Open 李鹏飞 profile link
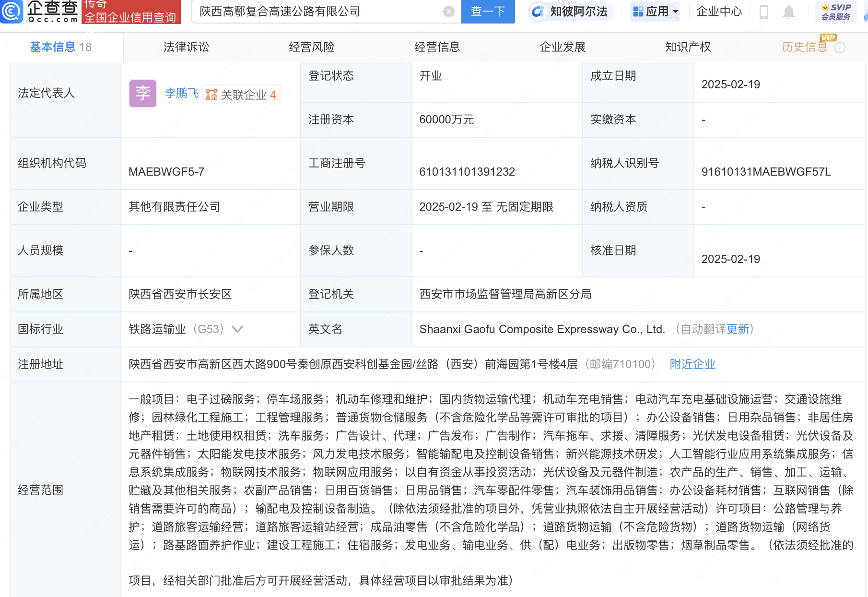This screenshot has height=597, width=868. pos(181,93)
